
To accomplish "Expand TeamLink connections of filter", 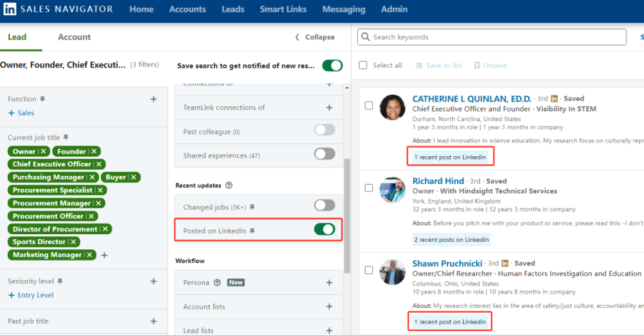I will (x=329, y=108).
